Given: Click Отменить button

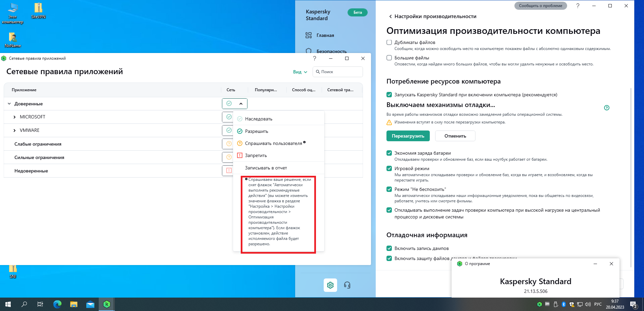Looking at the screenshot, I should (455, 136).
